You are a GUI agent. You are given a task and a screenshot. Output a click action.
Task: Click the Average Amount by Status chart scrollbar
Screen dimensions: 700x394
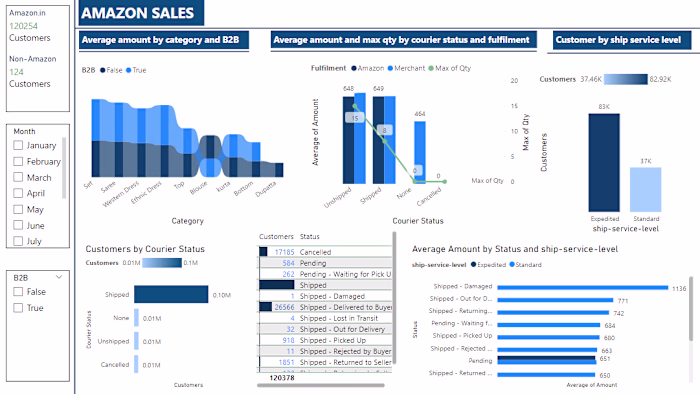click(691, 309)
